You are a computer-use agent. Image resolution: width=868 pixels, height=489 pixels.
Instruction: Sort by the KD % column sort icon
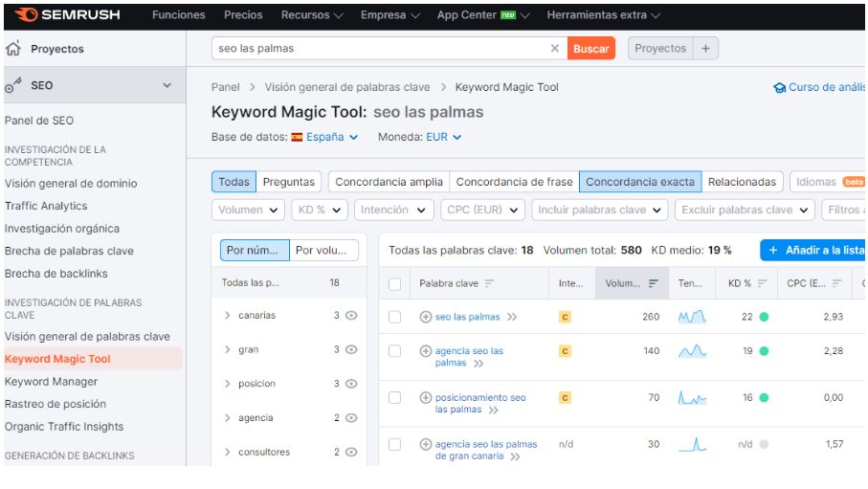point(763,283)
